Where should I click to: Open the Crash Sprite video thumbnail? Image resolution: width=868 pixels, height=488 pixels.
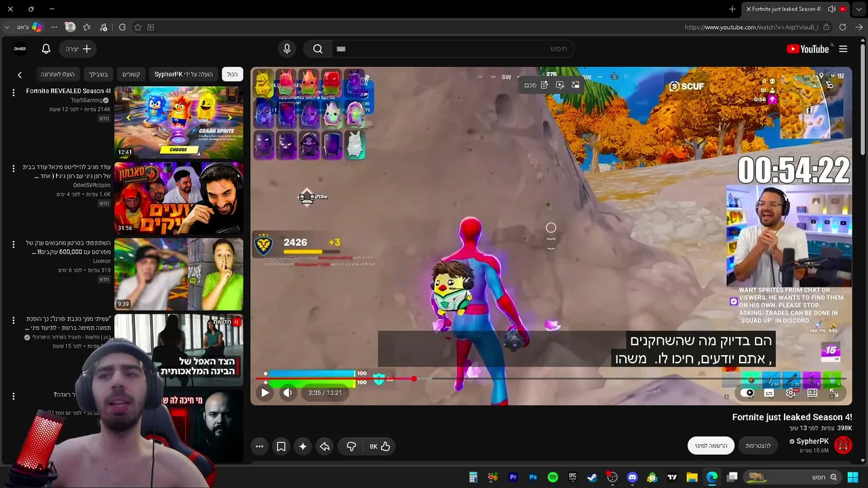pos(178,122)
